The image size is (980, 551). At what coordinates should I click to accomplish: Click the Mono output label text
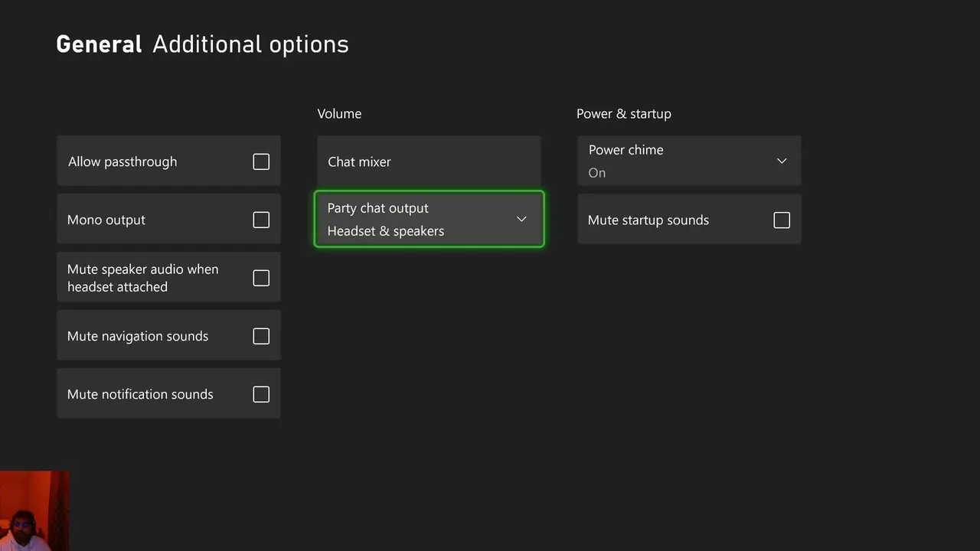[106, 220]
